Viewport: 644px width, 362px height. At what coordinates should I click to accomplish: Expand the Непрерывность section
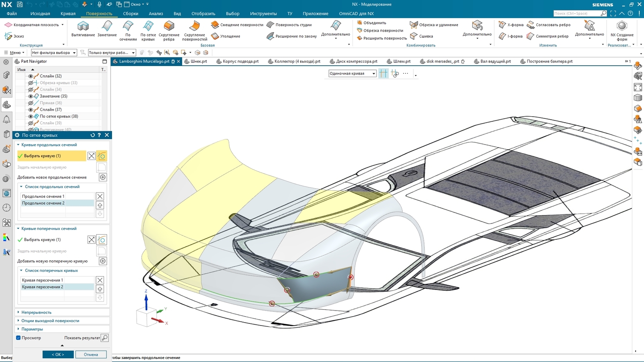point(36,312)
